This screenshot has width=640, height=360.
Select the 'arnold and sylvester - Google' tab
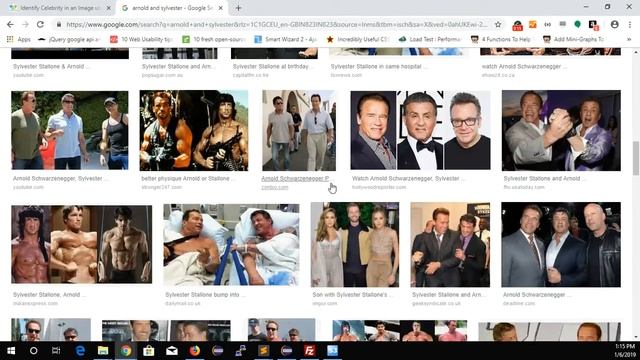(x=173, y=8)
